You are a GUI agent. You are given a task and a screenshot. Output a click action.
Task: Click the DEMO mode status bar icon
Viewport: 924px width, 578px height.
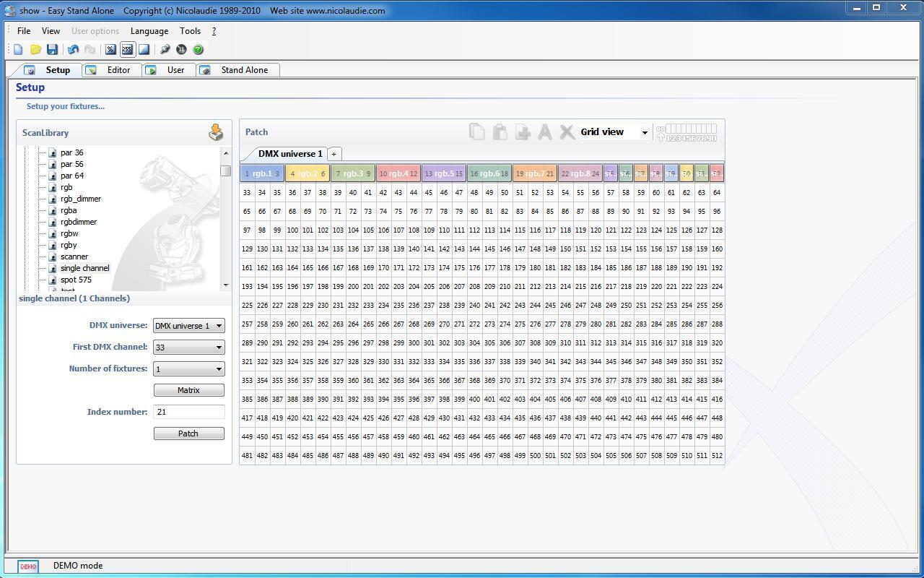(28, 566)
